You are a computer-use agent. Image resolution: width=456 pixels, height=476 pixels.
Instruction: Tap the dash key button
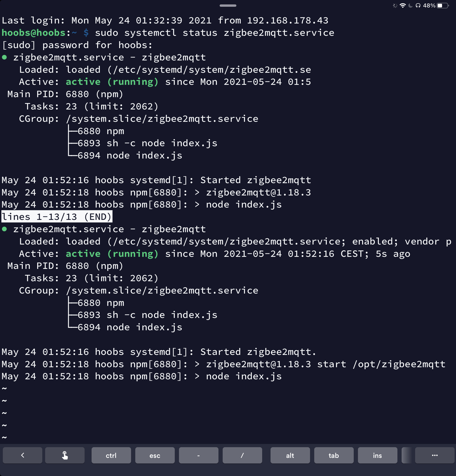(198, 455)
